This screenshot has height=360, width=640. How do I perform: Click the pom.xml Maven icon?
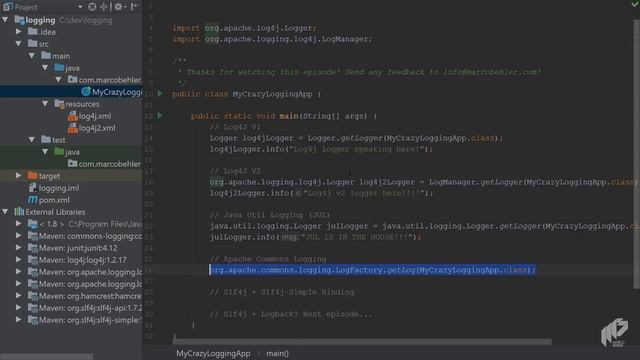[33, 200]
